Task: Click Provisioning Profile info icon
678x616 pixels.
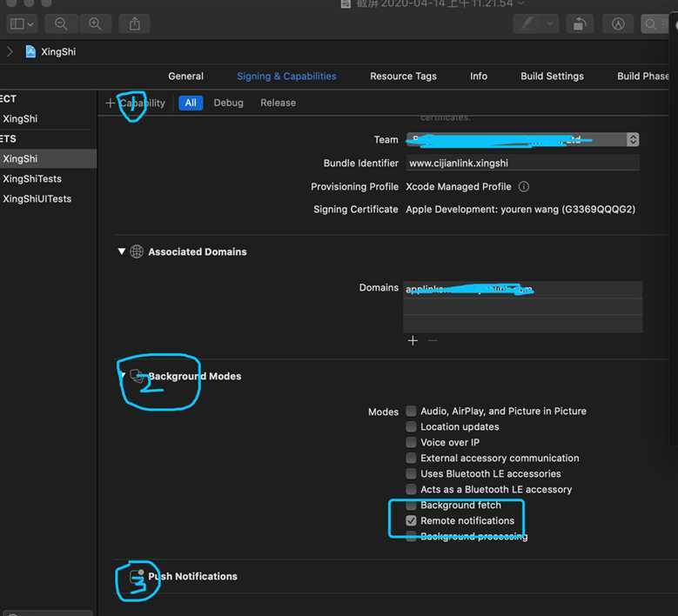Action: click(x=524, y=187)
